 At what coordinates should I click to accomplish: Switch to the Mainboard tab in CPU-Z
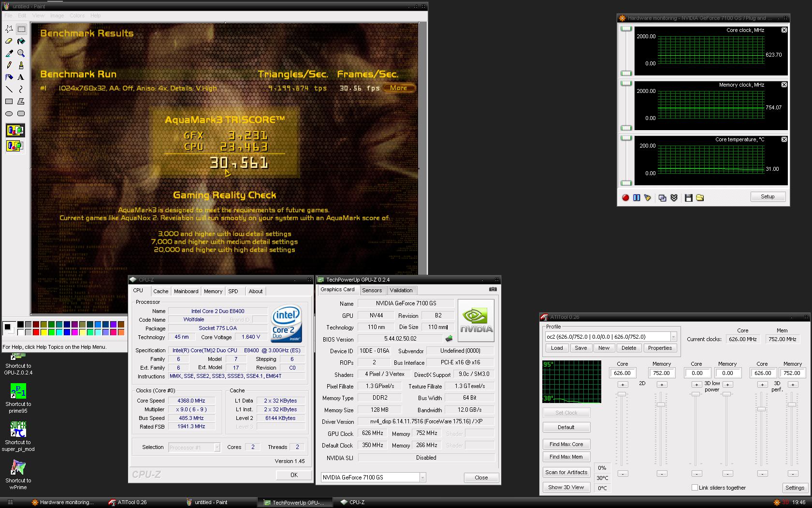[186, 291]
